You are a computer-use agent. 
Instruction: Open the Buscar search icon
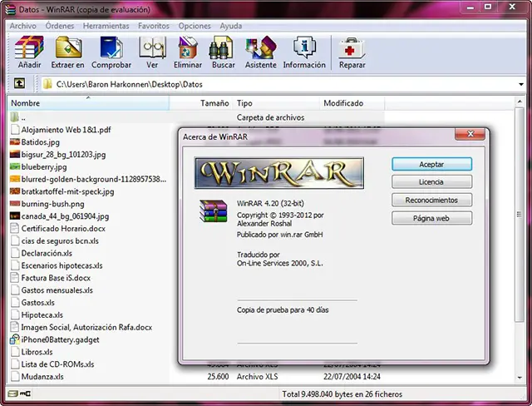coord(223,51)
